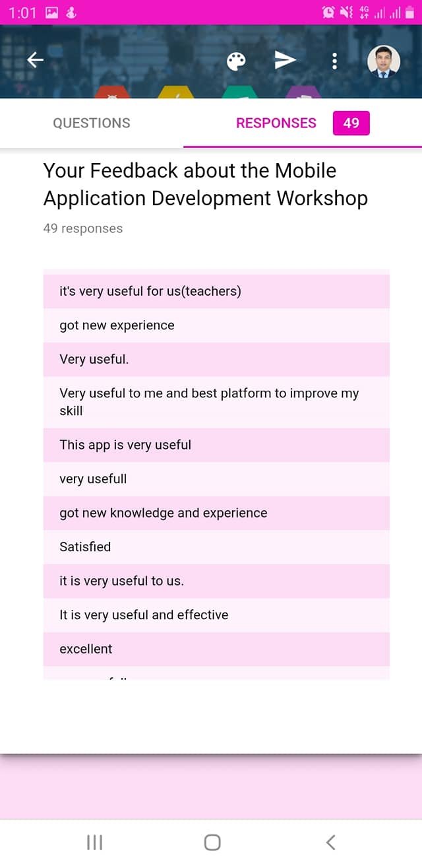Image resolution: width=422 pixels, height=868 pixels.
Task: Tap the back arrow in the header
Action: click(x=36, y=61)
